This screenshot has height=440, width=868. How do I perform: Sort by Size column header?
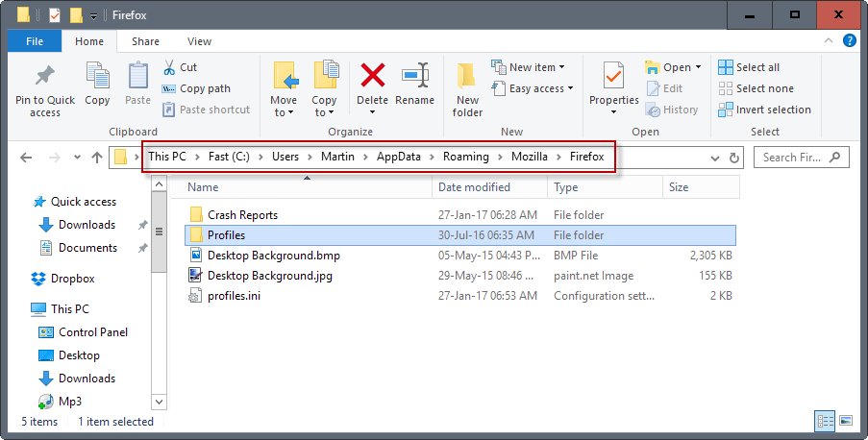(x=701, y=187)
